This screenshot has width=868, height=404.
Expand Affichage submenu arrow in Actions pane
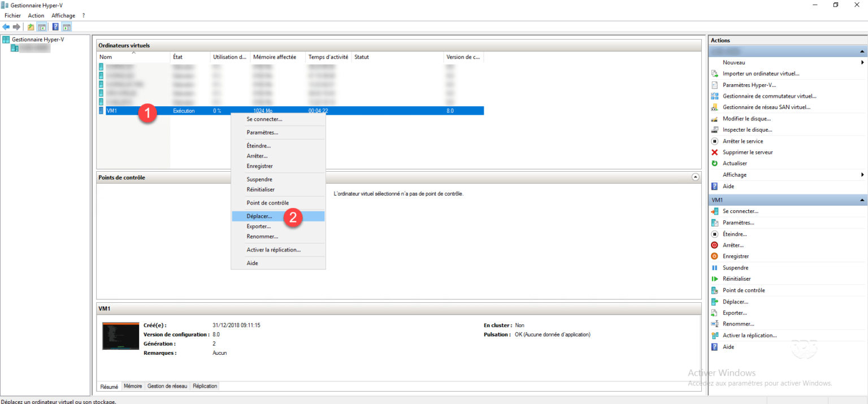tap(862, 175)
